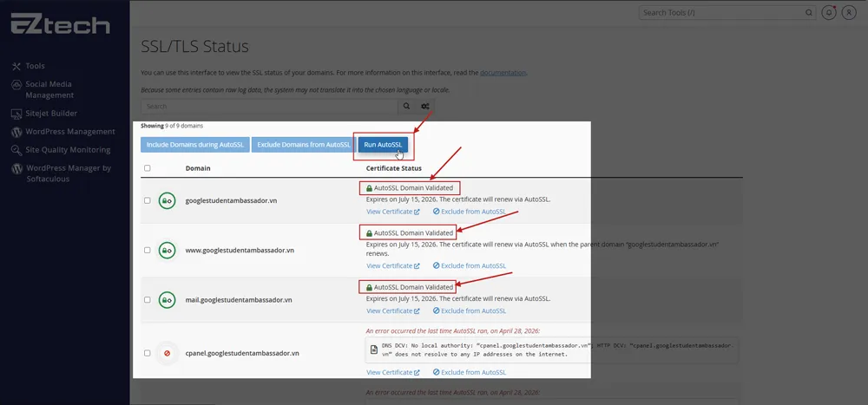868x405 pixels.
Task: Click the Site Quality Monitoring sidebar icon
Action: tap(16, 150)
